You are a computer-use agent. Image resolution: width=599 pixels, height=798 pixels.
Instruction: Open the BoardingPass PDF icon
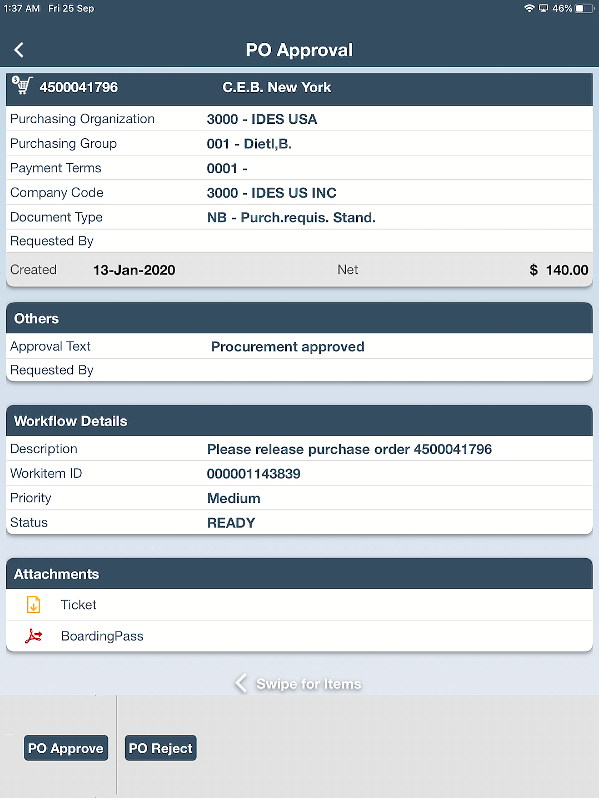(34, 636)
